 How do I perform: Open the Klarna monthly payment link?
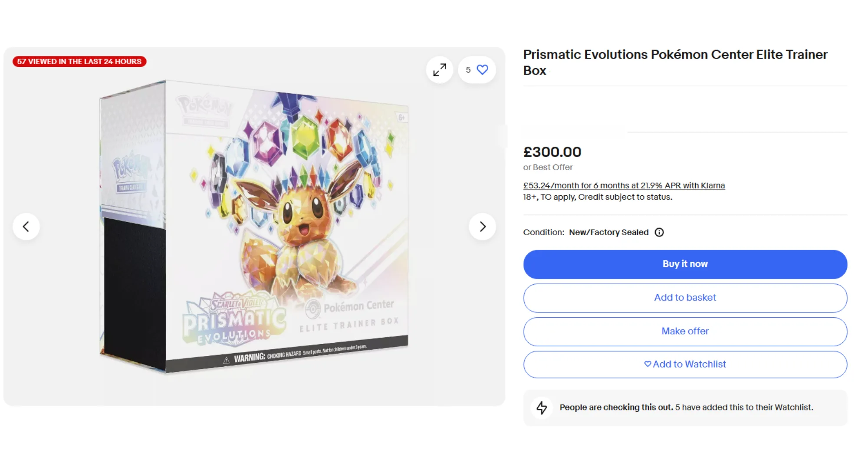coord(624,186)
